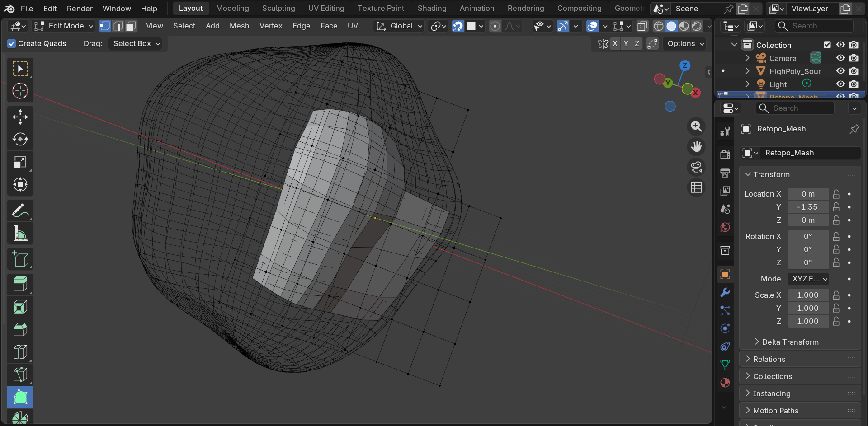Open the Drag Select Box dropdown
This screenshot has height=426, width=868.
137,43
